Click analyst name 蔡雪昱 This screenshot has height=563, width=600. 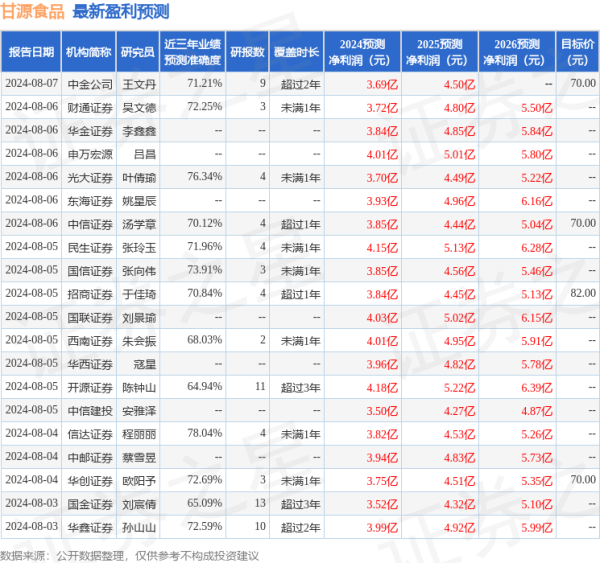[x=139, y=458]
